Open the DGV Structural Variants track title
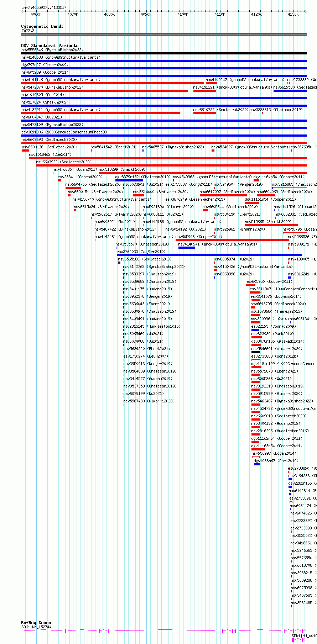Viewport: 317px width, 644px height. tap(50, 46)
